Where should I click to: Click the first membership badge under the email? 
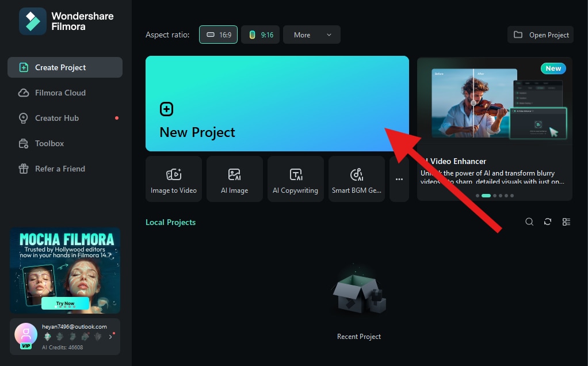coord(47,337)
